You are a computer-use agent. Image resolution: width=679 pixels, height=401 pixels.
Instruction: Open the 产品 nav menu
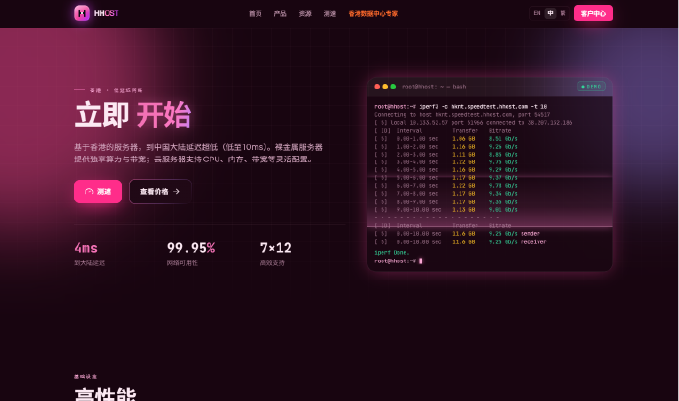280,14
